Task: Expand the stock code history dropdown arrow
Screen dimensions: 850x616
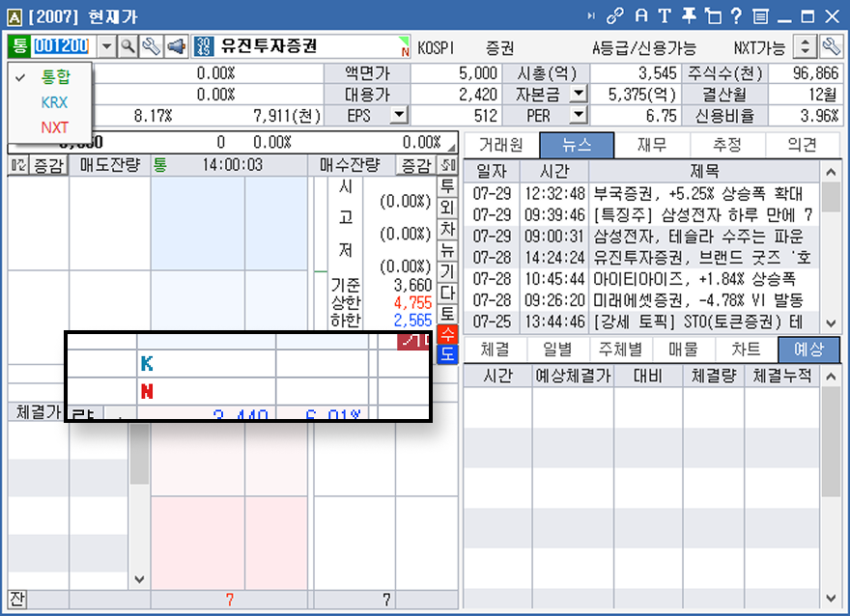Action: [x=107, y=46]
